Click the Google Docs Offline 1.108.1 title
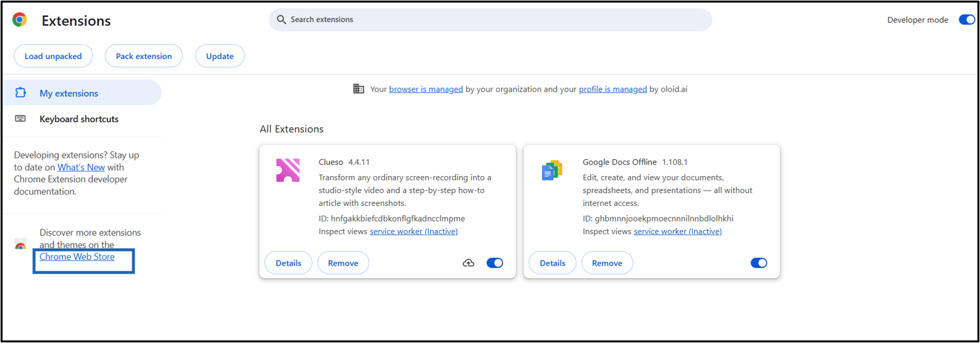The image size is (980, 343). [x=635, y=162]
